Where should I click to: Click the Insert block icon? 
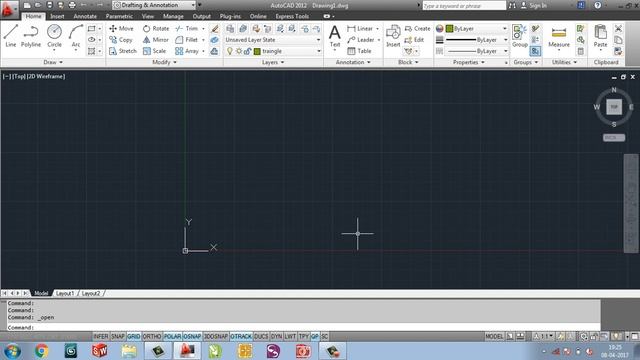393,36
